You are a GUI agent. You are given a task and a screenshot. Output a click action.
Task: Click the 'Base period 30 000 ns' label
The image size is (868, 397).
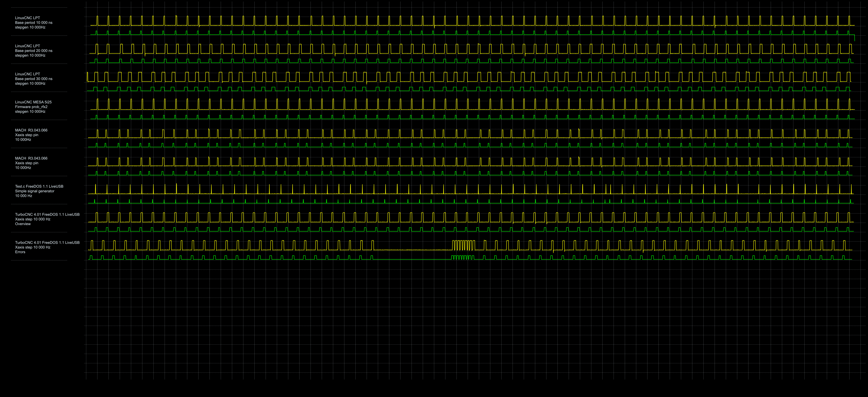[33, 79]
